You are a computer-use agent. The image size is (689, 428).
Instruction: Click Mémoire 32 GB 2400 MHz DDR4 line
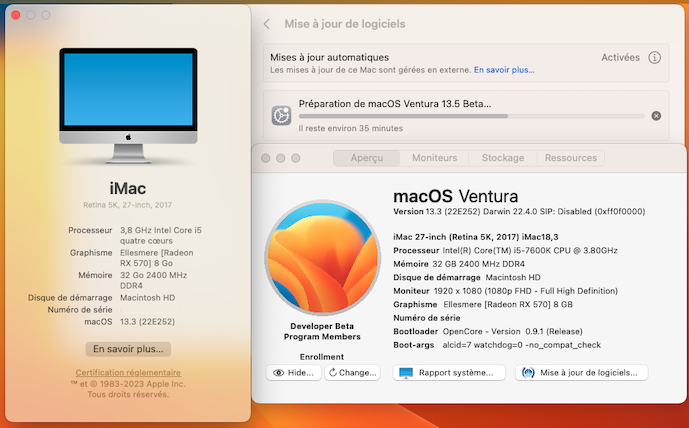pyautogui.click(x=459, y=264)
